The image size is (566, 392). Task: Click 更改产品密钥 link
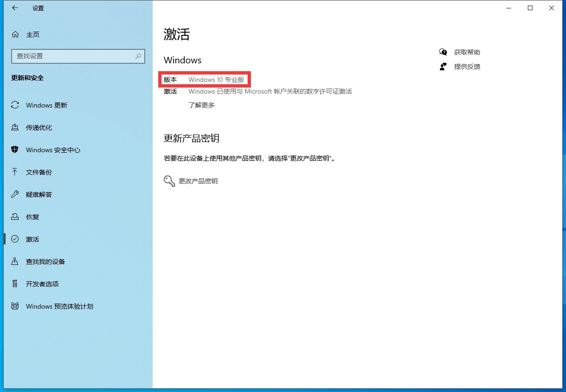198,181
